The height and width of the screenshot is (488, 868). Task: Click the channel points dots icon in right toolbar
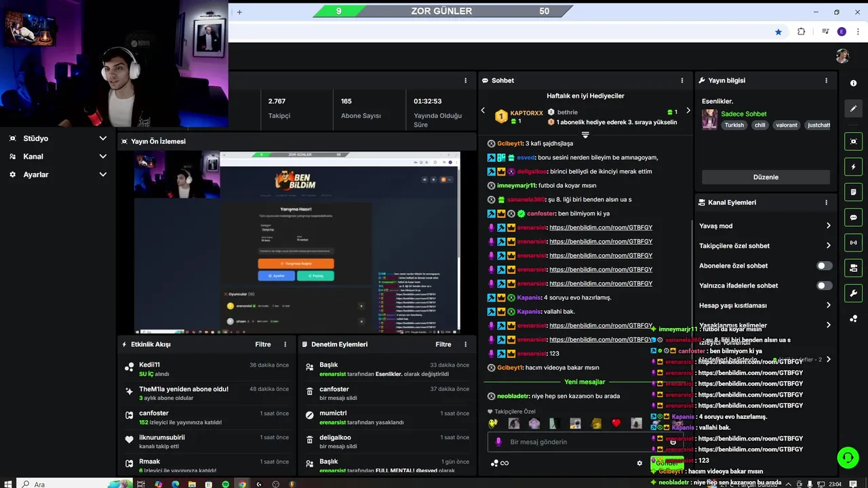point(853,319)
